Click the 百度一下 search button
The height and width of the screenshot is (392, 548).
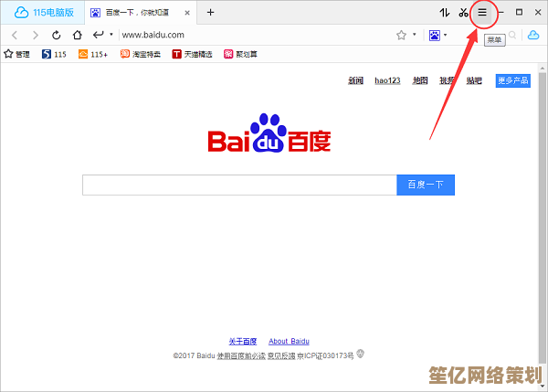[425, 185]
